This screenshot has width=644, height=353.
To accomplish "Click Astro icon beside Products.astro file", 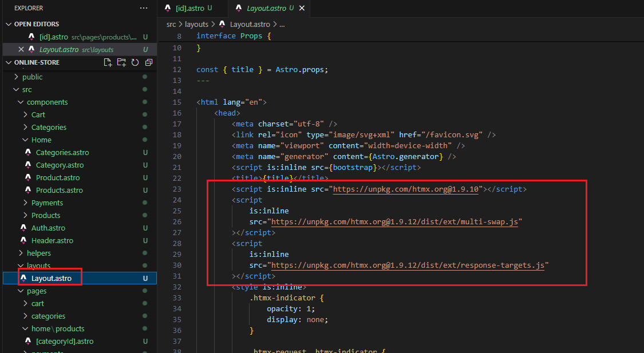I will pos(28,190).
